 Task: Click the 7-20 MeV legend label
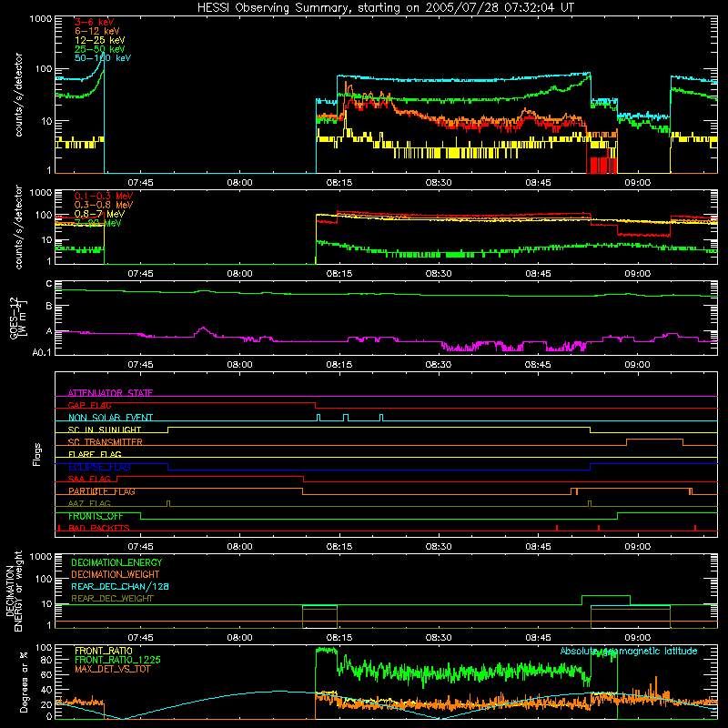[97, 223]
